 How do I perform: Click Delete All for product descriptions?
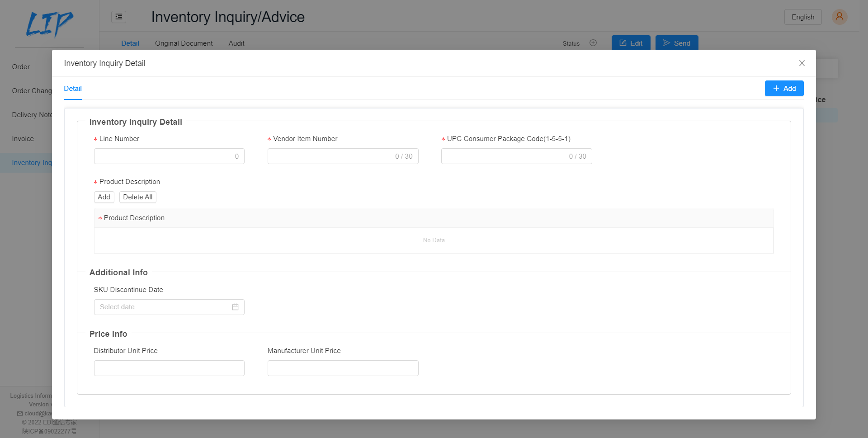click(x=137, y=197)
